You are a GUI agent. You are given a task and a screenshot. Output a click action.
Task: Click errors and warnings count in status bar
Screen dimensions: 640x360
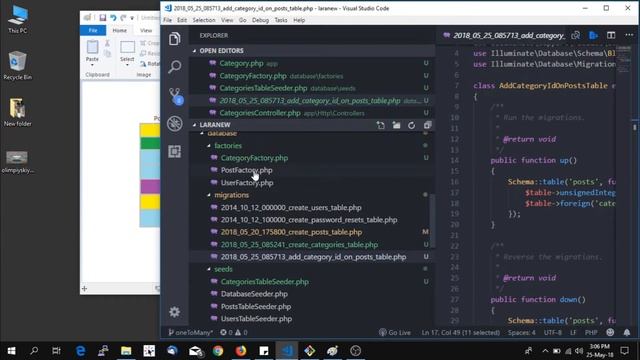point(234,332)
